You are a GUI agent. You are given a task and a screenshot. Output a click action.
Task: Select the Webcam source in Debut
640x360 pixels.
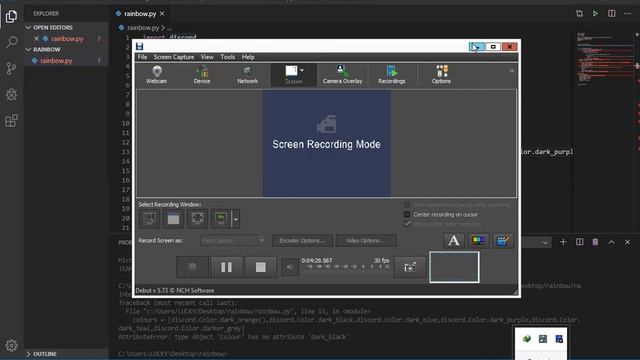pos(156,75)
